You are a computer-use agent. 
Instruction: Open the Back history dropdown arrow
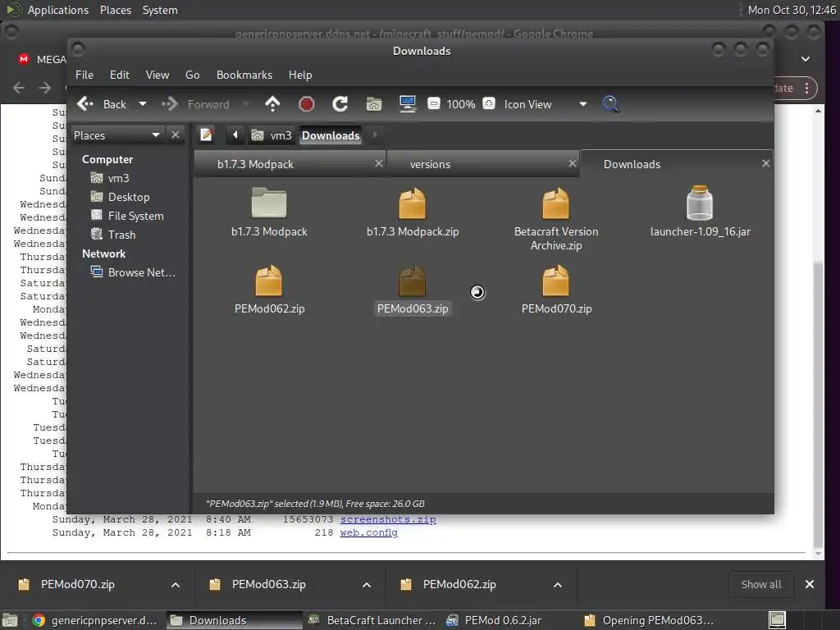[x=143, y=104]
